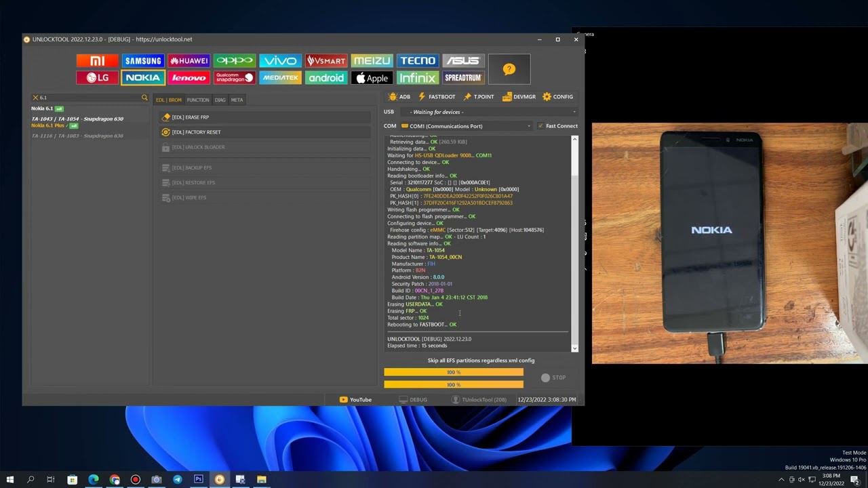This screenshot has width=868, height=488.
Task: Select the Lenovo brand icon
Action: [189, 78]
